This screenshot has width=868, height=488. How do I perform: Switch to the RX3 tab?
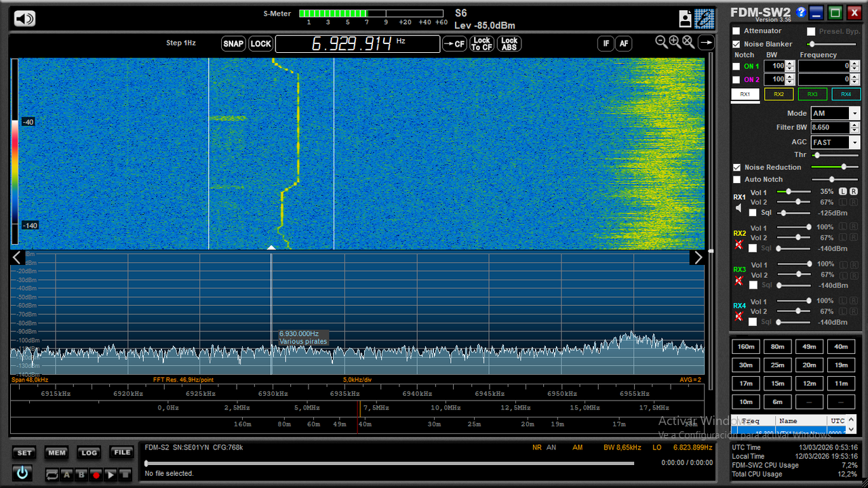tap(812, 94)
